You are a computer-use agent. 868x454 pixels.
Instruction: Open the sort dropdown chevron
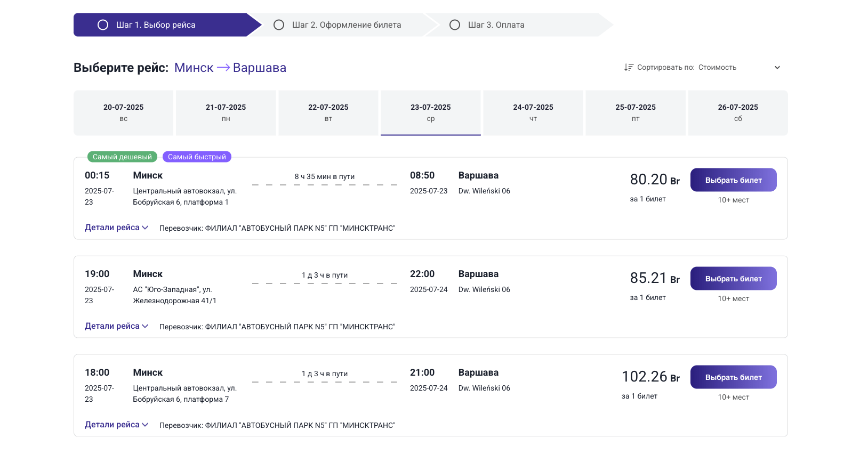(x=777, y=68)
